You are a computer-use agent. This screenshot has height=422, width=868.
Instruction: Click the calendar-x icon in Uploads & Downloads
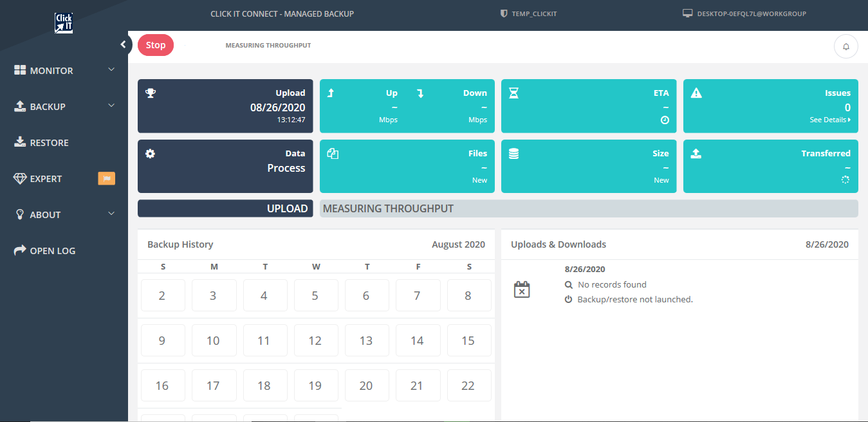[x=522, y=289]
